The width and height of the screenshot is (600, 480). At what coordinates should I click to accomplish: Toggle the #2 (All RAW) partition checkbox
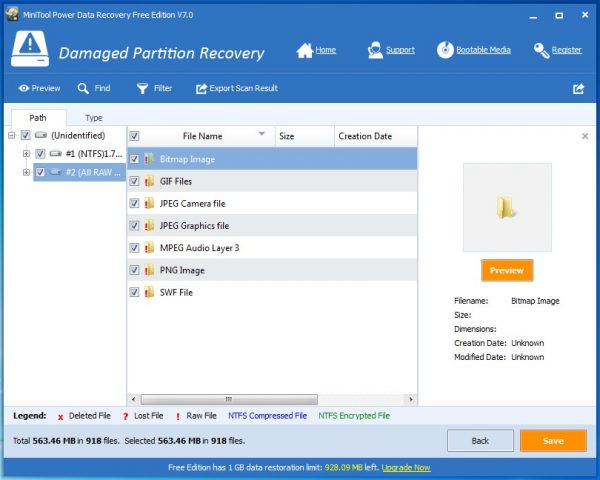tap(40, 172)
